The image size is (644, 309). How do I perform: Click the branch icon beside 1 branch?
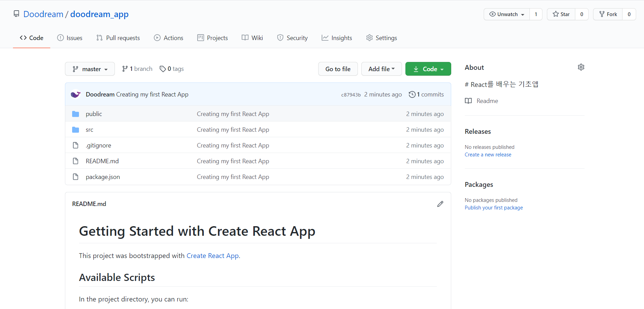coord(125,69)
